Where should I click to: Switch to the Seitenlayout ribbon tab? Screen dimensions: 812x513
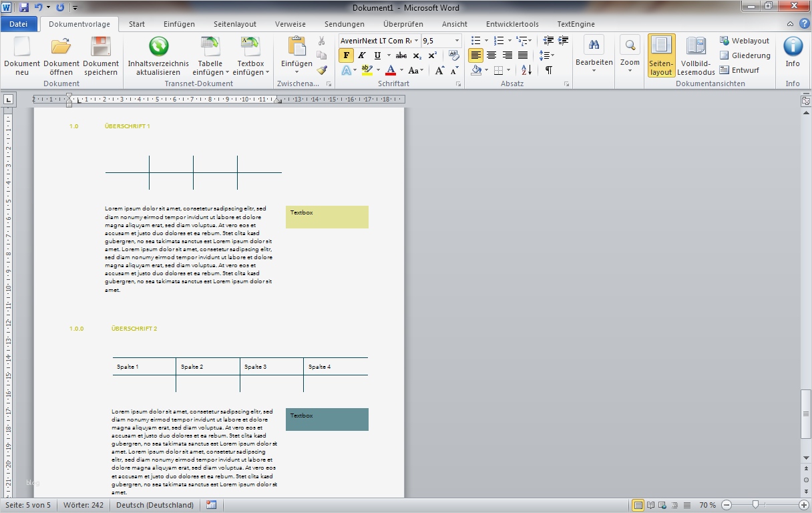click(235, 24)
